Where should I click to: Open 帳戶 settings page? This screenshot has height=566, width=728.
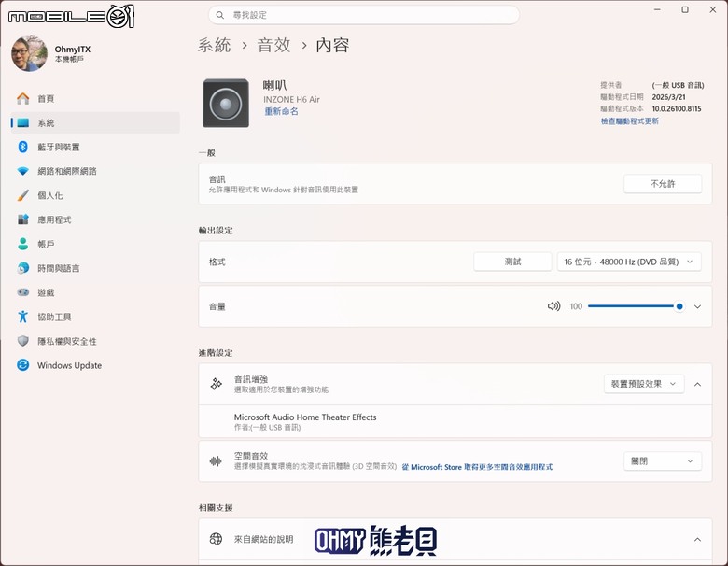pyautogui.click(x=95, y=244)
